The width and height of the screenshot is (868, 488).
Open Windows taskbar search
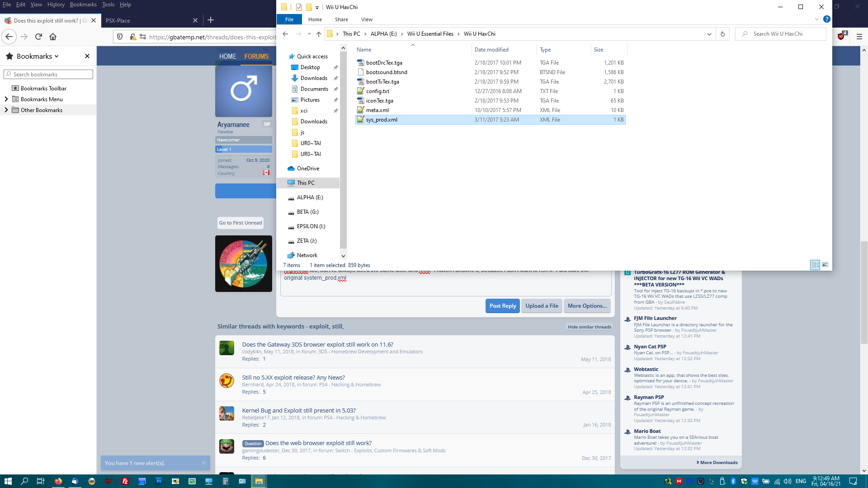pos(24,481)
